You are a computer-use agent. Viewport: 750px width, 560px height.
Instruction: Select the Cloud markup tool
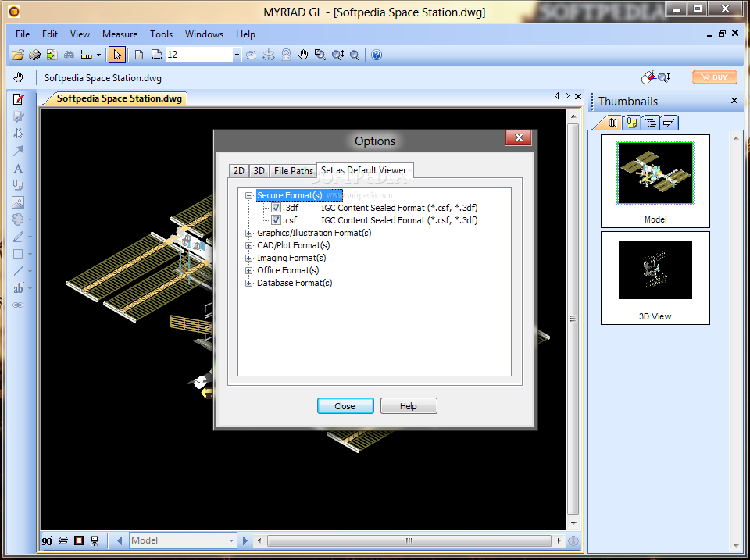[x=18, y=219]
